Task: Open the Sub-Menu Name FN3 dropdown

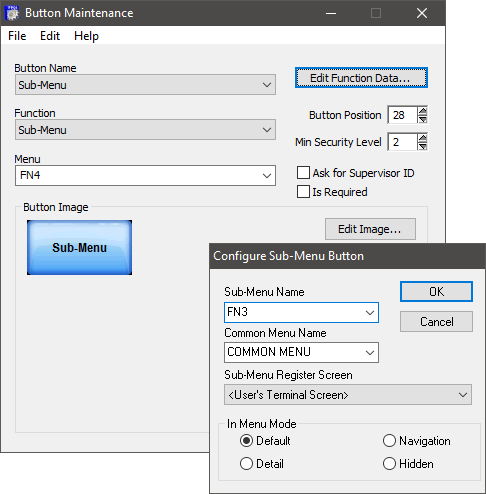Action: click(x=301, y=312)
